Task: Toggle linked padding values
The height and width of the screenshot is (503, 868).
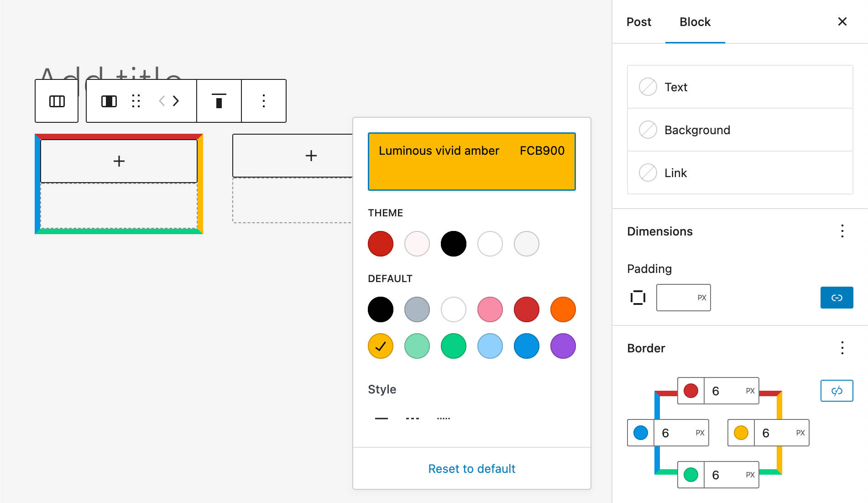Action: 837,297
